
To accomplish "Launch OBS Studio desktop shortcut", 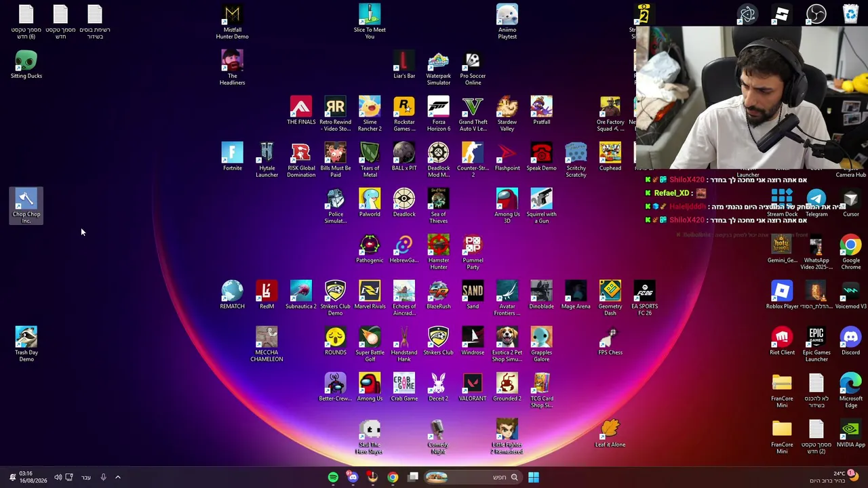I will (x=816, y=14).
